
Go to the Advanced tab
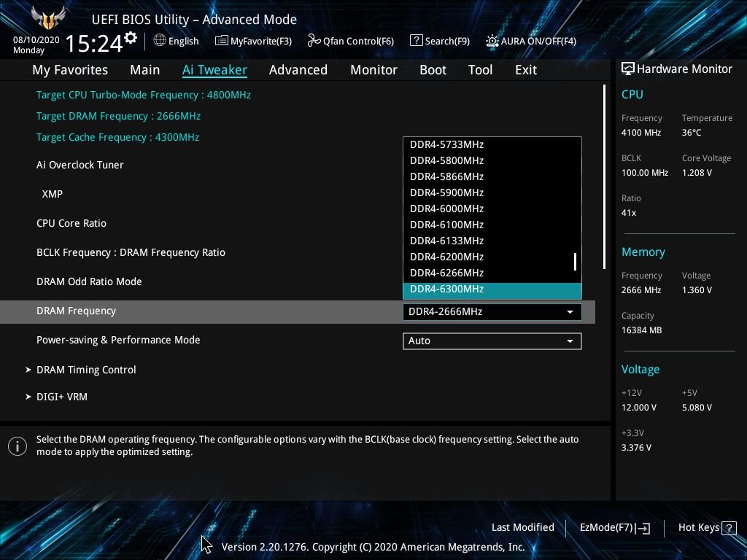(298, 70)
